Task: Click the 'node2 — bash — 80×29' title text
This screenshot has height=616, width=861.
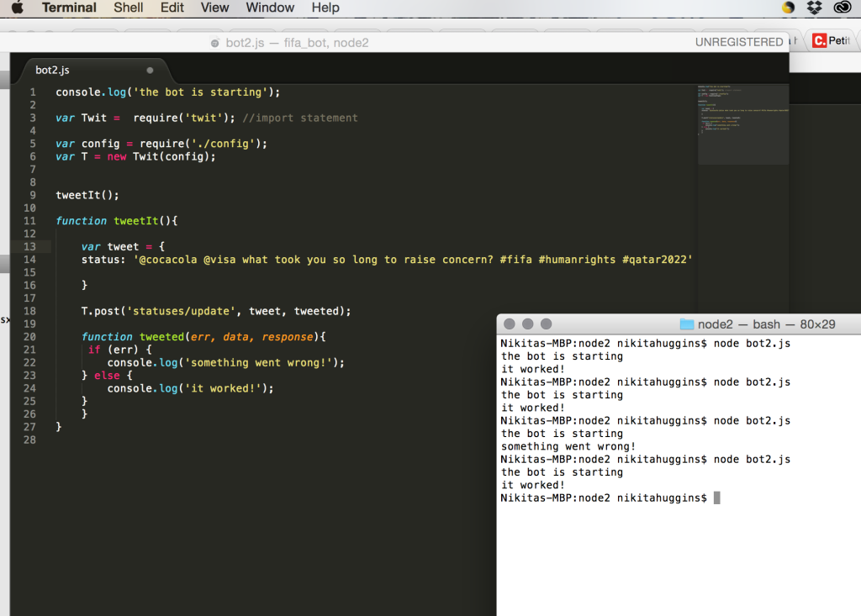Action: tap(767, 324)
